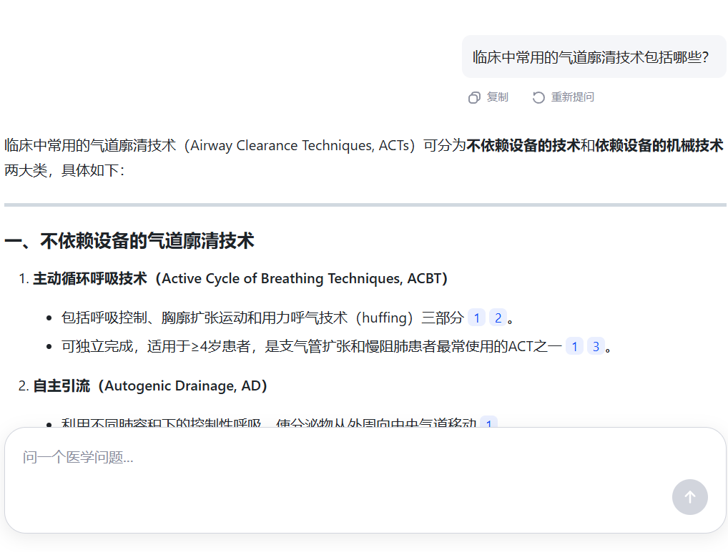Click the copy icon below the question

click(x=473, y=97)
